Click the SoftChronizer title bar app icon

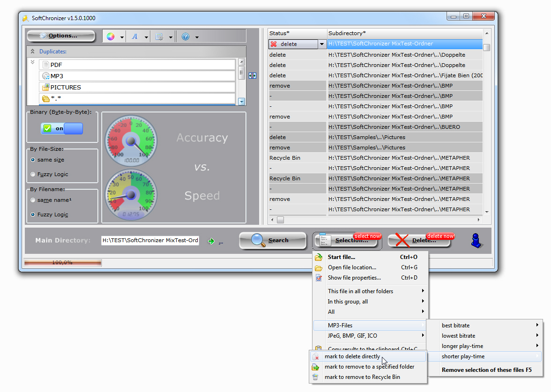pyautogui.click(x=26, y=18)
